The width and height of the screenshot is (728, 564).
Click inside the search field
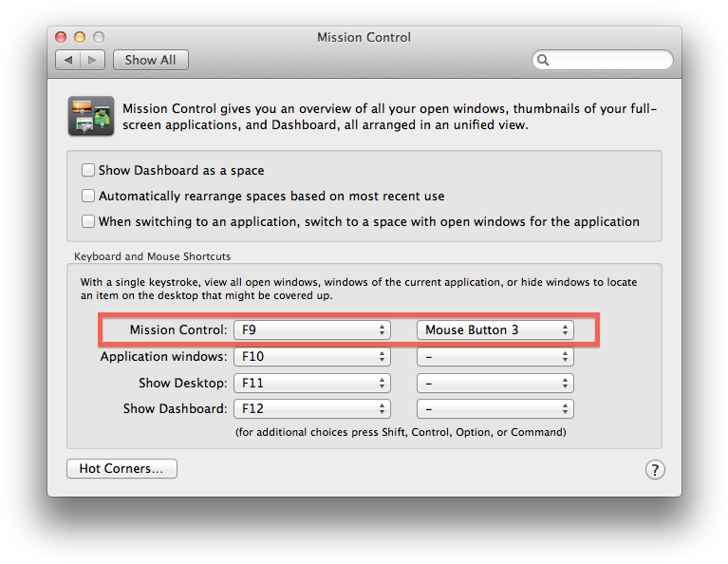coord(609,60)
